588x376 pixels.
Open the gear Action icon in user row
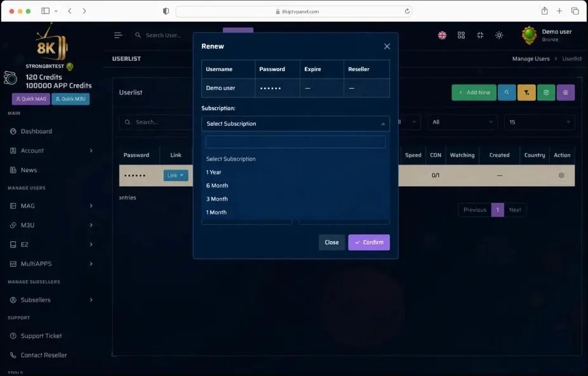561,175
